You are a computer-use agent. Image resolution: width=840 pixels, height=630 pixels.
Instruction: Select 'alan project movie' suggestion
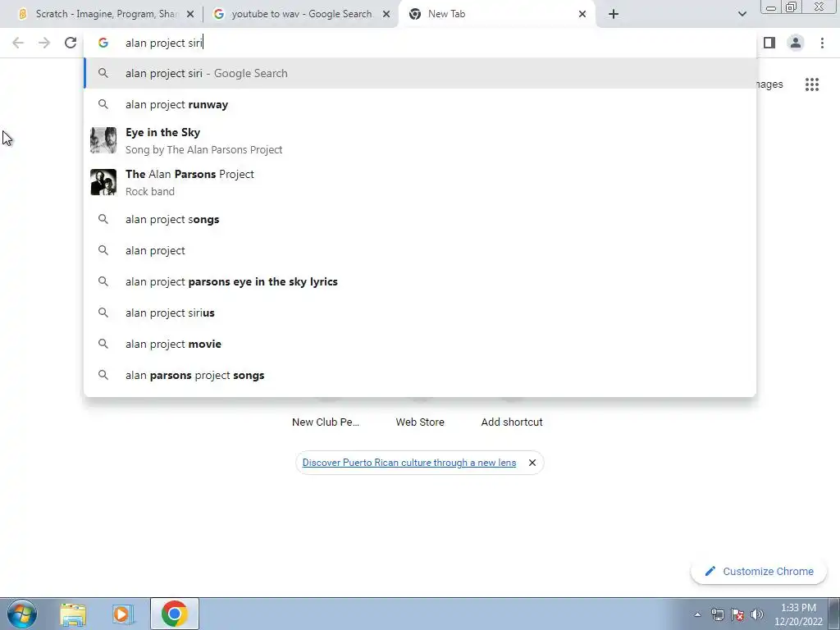click(x=421, y=344)
